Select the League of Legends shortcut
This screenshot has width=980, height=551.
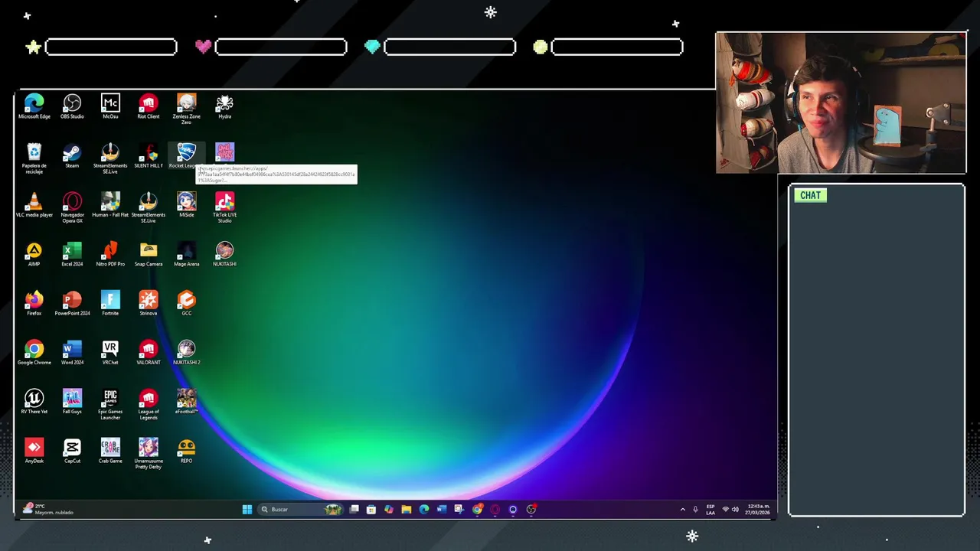[149, 404]
